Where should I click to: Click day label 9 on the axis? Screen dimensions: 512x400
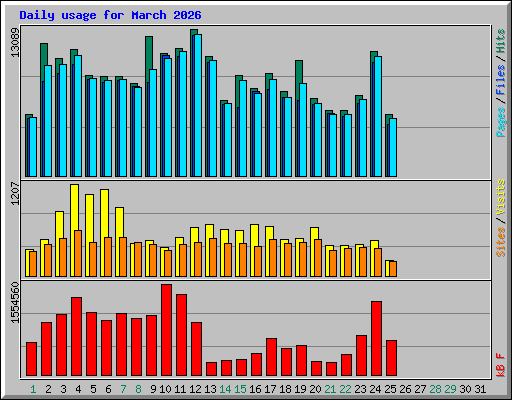(153, 389)
